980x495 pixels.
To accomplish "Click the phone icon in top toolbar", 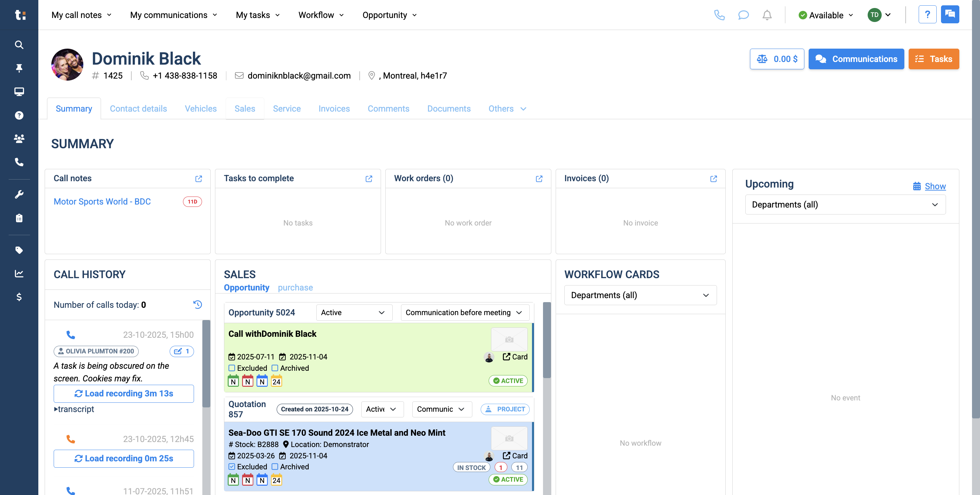I will [720, 15].
